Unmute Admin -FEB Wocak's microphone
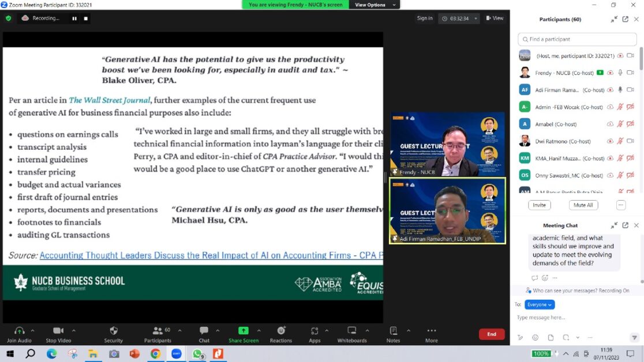Viewport: 644px width, 362px height. (620, 107)
